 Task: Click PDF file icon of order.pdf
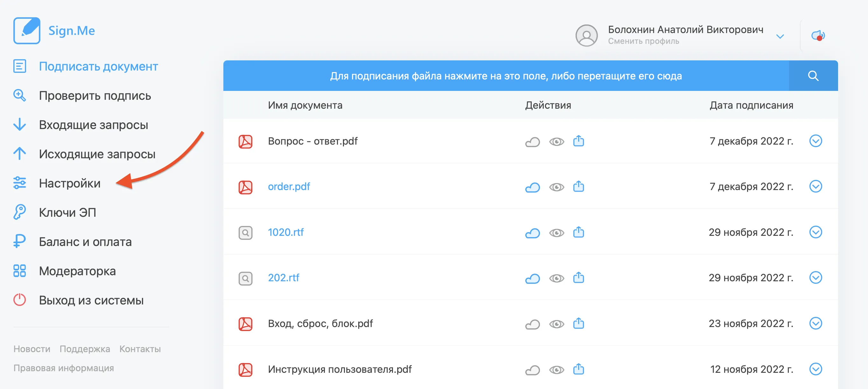pyautogui.click(x=245, y=188)
